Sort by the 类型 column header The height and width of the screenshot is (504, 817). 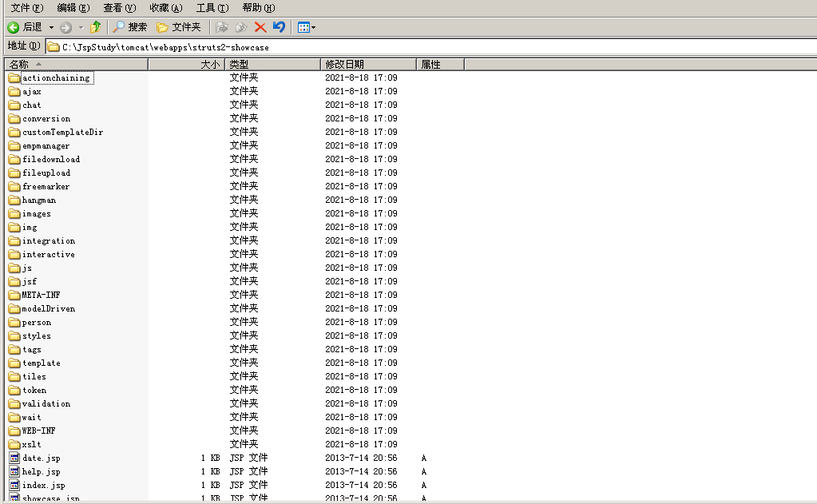(x=272, y=64)
